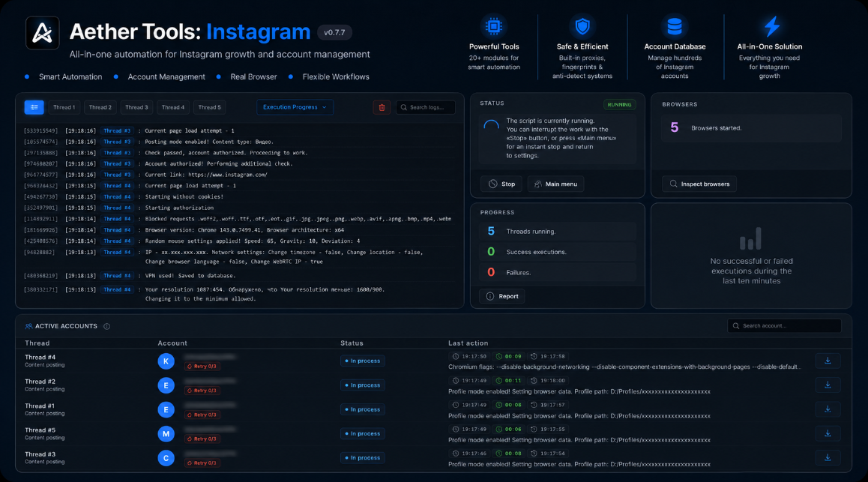Click the Thread column header
Viewport: 868px width, 482px height.
(x=37, y=343)
